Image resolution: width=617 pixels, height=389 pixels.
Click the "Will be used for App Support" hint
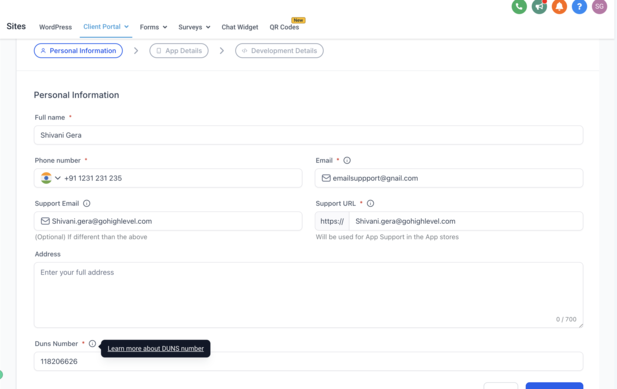point(387,237)
